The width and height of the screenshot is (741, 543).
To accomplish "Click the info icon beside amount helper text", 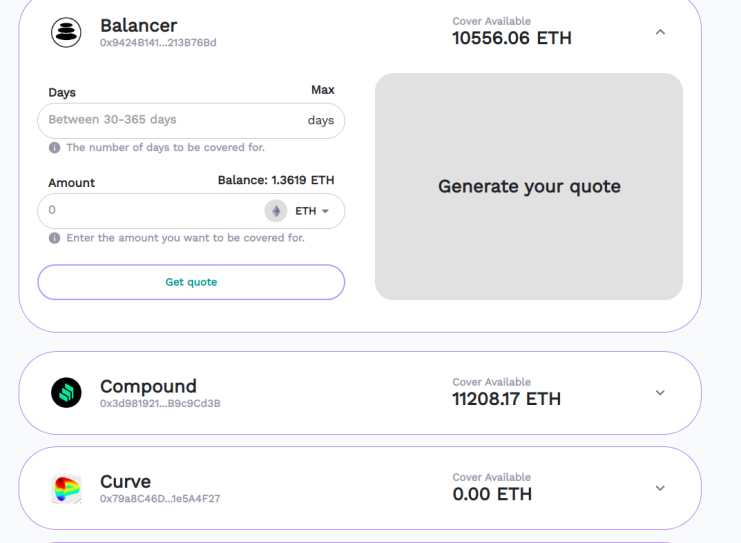I will click(x=54, y=238).
